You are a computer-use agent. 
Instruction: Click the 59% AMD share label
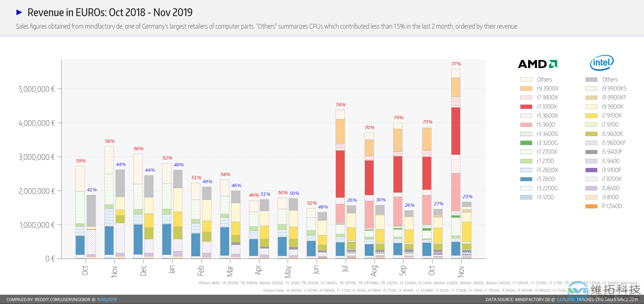point(80,161)
